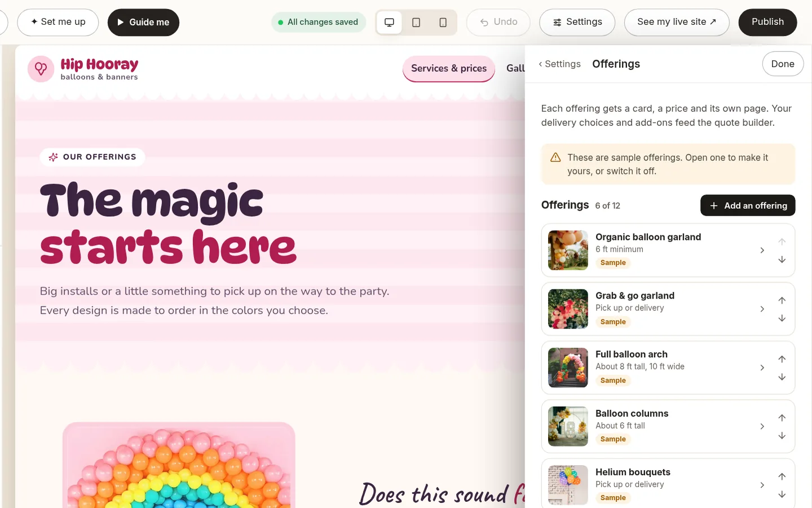Click Done in Offerings panel
This screenshot has height=508, width=812.
tap(783, 64)
